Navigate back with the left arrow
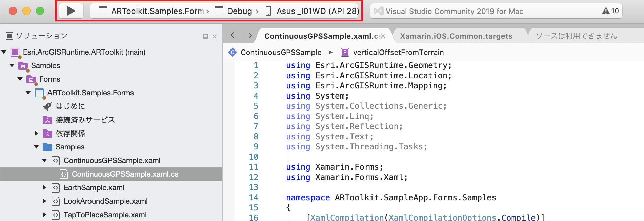 [x=233, y=35]
